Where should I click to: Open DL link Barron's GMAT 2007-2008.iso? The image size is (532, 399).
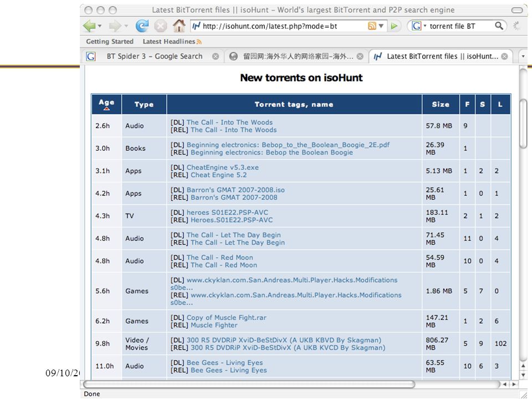pyautogui.click(x=236, y=190)
